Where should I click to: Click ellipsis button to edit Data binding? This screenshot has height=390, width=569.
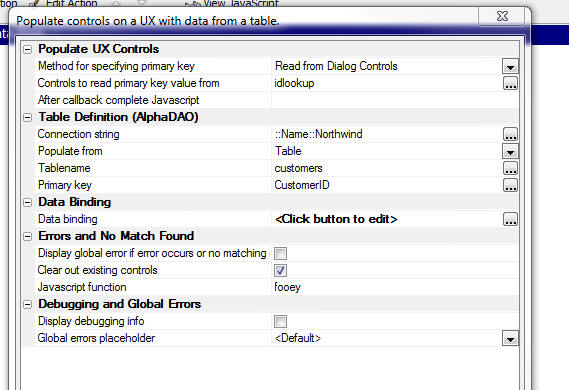coord(510,219)
